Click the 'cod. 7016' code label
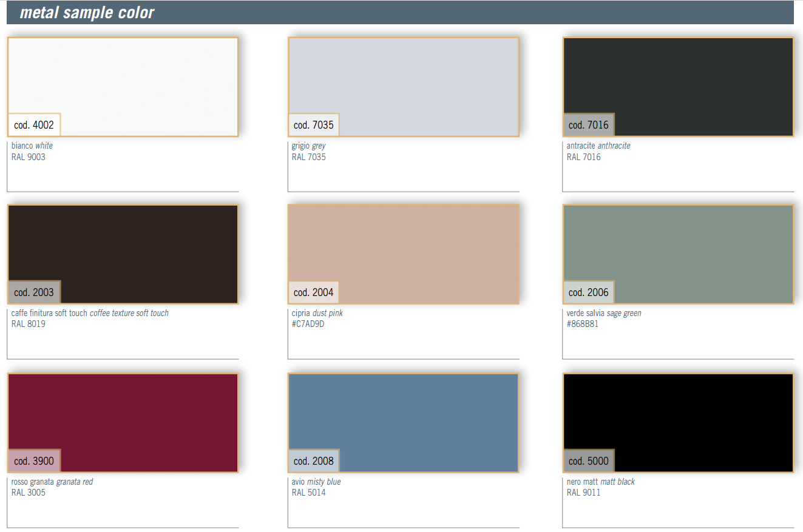The width and height of the screenshot is (803, 532). click(x=588, y=126)
